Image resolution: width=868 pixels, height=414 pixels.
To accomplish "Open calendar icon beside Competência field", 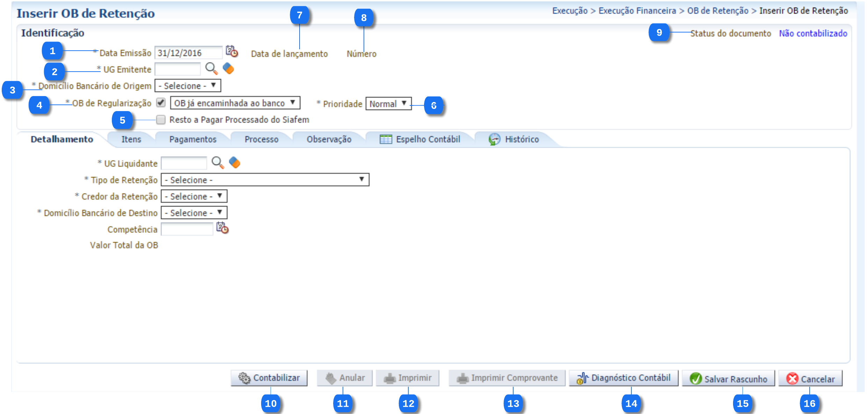I will [222, 228].
